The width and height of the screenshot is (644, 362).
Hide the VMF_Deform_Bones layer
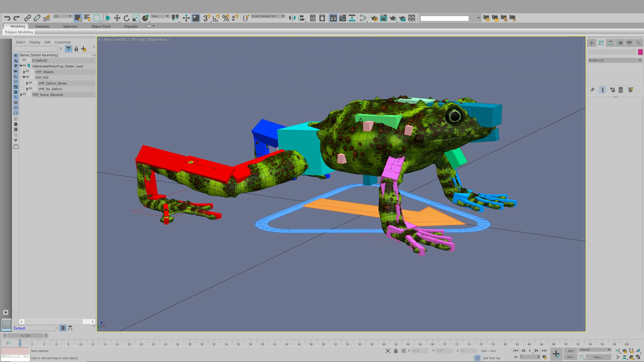[30, 83]
